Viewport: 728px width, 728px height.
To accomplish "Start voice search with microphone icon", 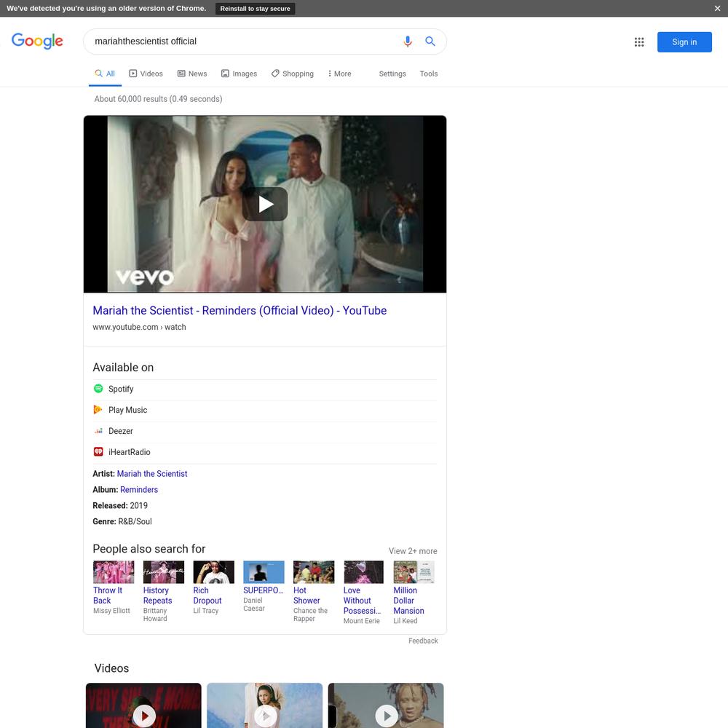I will [408, 41].
